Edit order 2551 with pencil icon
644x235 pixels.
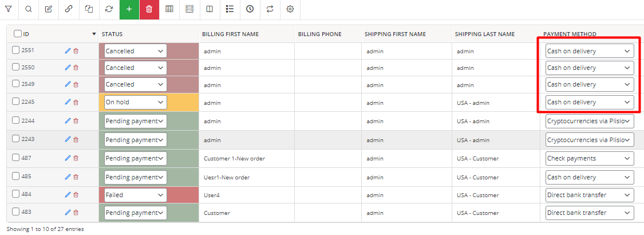tap(68, 50)
